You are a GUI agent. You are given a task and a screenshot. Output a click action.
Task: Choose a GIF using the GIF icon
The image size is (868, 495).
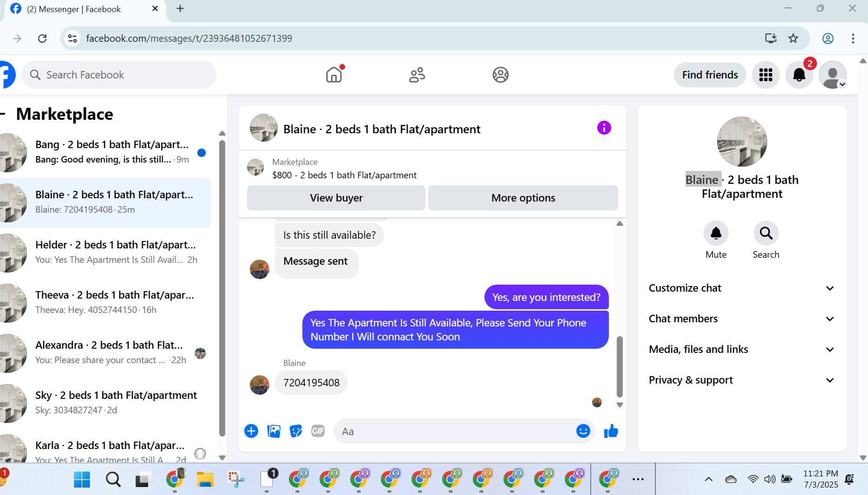[x=318, y=431]
